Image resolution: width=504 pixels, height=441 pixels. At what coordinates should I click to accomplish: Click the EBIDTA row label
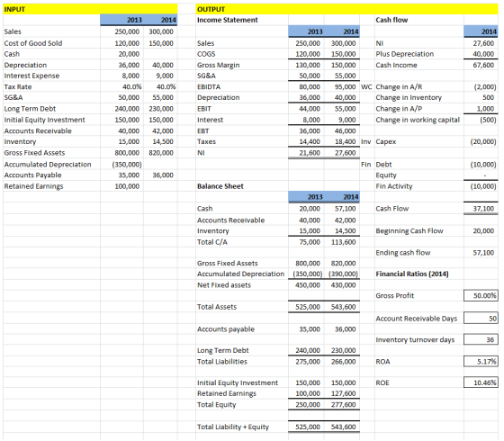[209, 87]
